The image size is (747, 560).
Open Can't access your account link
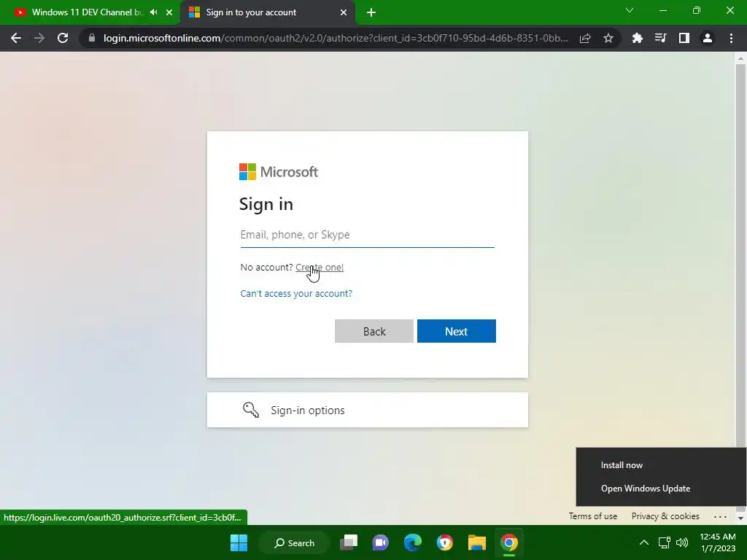296,293
